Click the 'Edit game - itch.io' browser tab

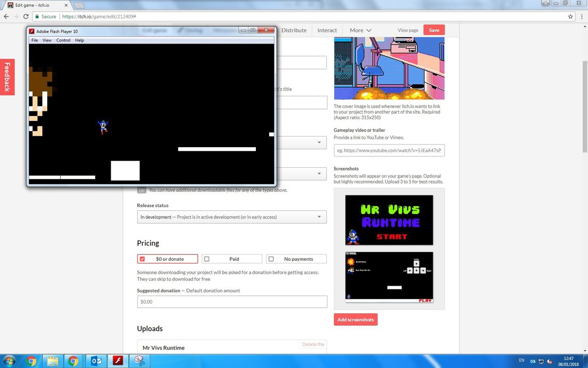click(37, 5)
